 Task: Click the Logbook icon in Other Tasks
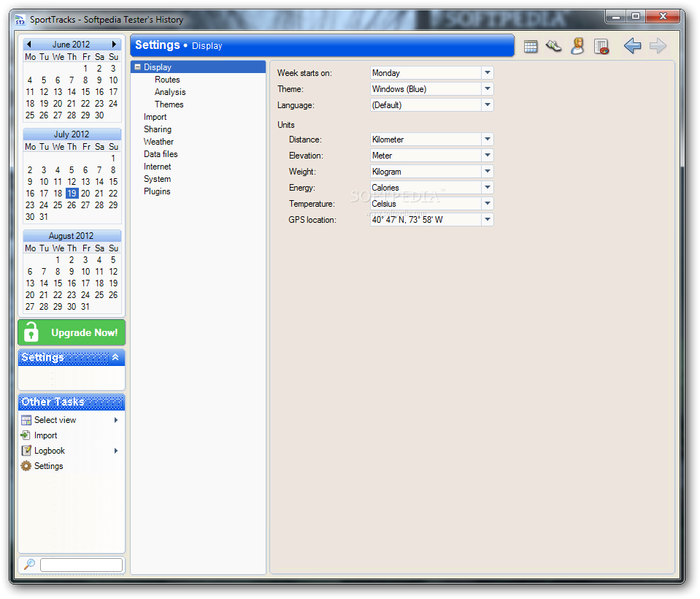click(26, 450)
